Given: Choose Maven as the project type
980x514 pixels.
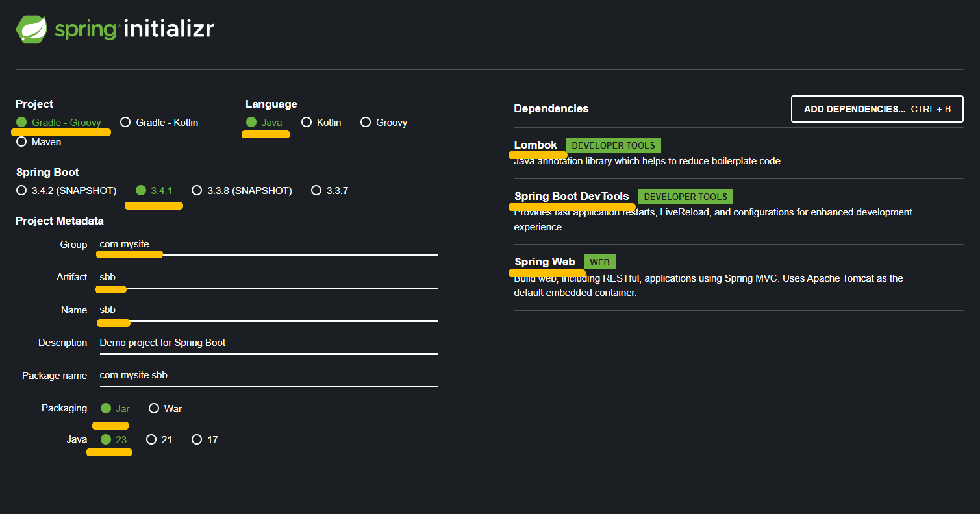Looking at the screenshot, I should coord(39,141).
